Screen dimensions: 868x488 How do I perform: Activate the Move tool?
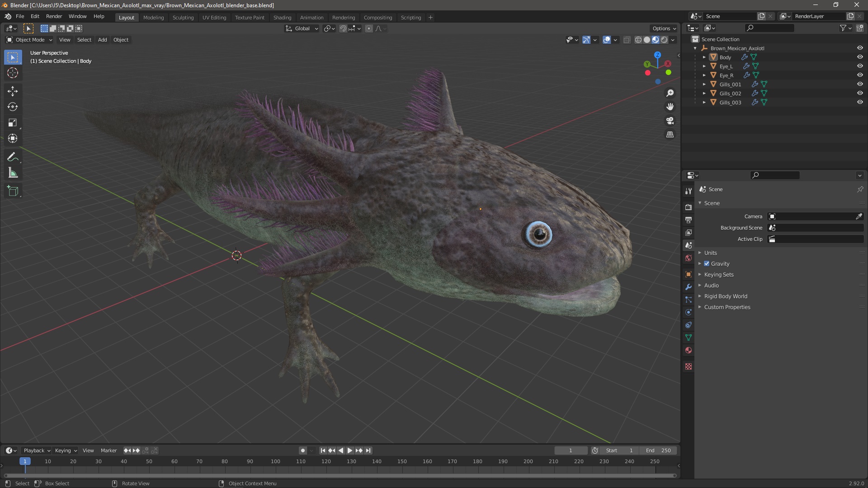[13, 91]
